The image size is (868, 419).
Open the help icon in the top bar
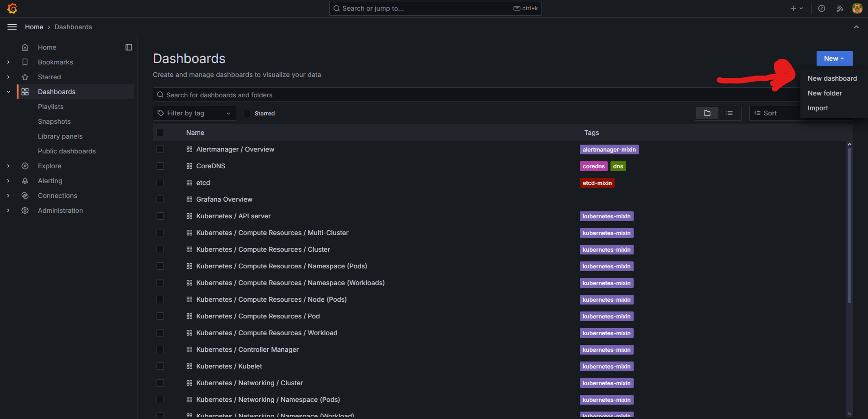(x=821, y=8)
